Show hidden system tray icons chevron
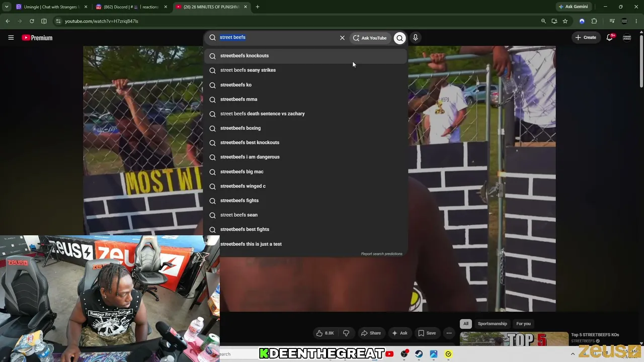Image resolution: width=644 pixels, height=362 pixels. [573, 354]
